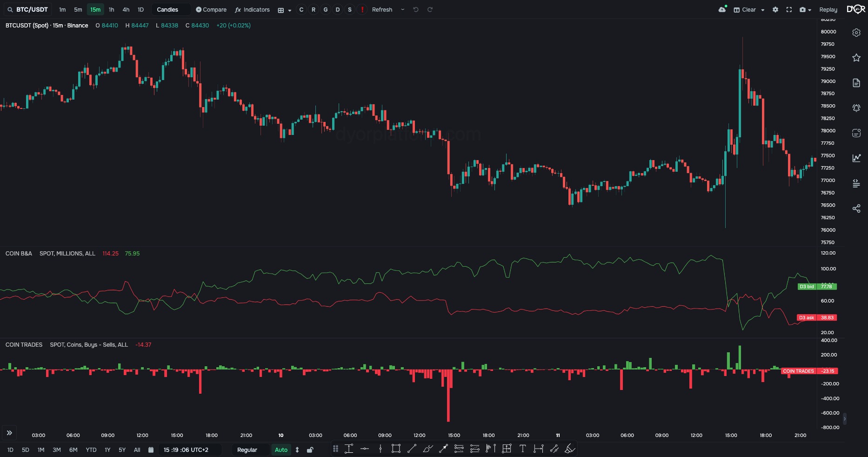Set range to YTD
868x457 pixels.
[x=91, y=450]
